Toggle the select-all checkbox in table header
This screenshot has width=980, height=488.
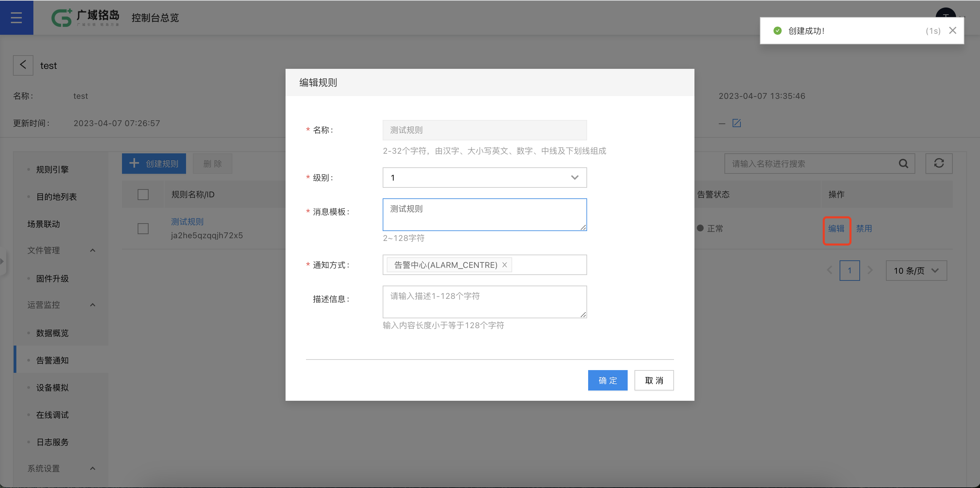(x=143, y=194)
